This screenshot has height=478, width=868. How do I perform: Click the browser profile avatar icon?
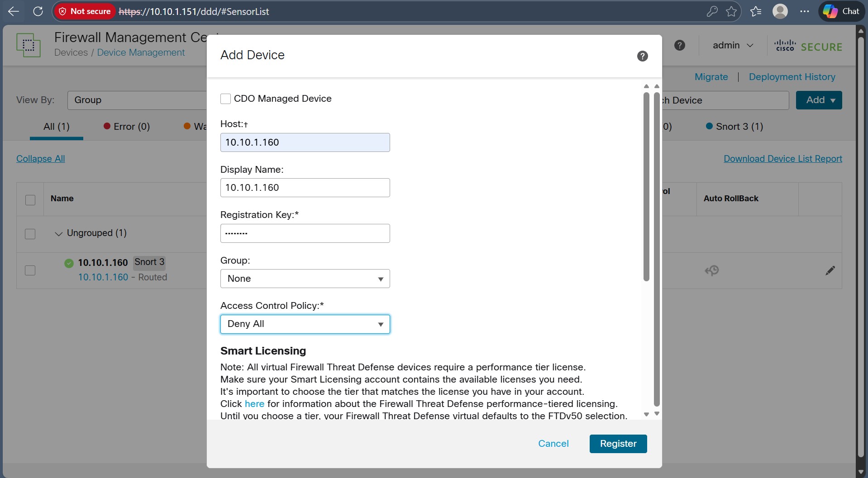pos(780,11)
